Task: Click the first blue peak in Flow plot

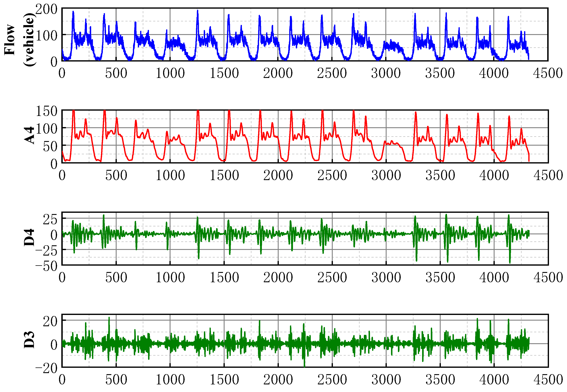Action: pos(73,12)
